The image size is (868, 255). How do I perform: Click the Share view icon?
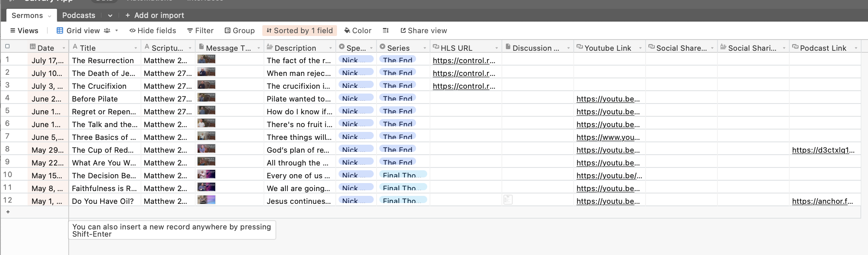point(403,31)
